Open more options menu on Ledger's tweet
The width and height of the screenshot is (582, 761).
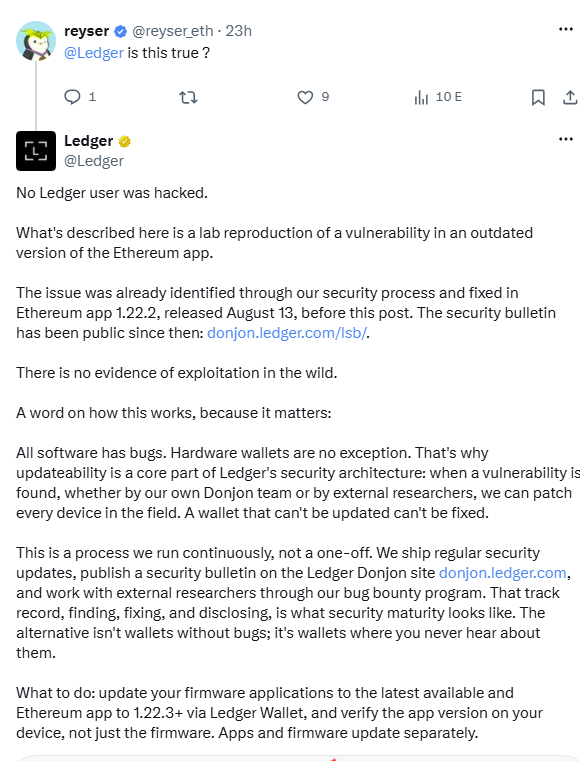[565, 139]
